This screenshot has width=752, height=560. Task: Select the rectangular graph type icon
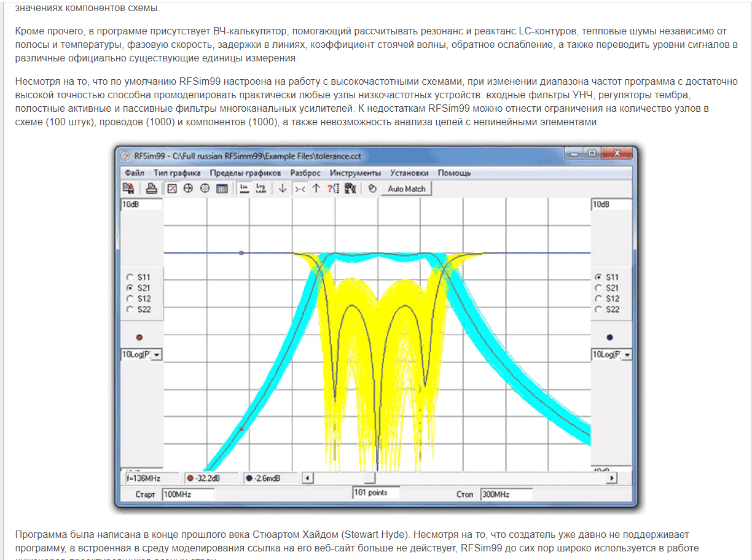pos(173,189)
